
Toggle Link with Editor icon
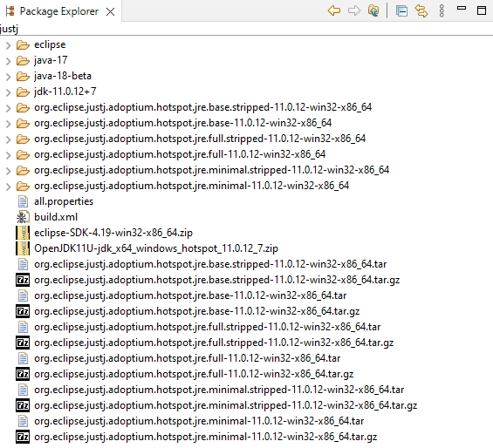[421, 11]
